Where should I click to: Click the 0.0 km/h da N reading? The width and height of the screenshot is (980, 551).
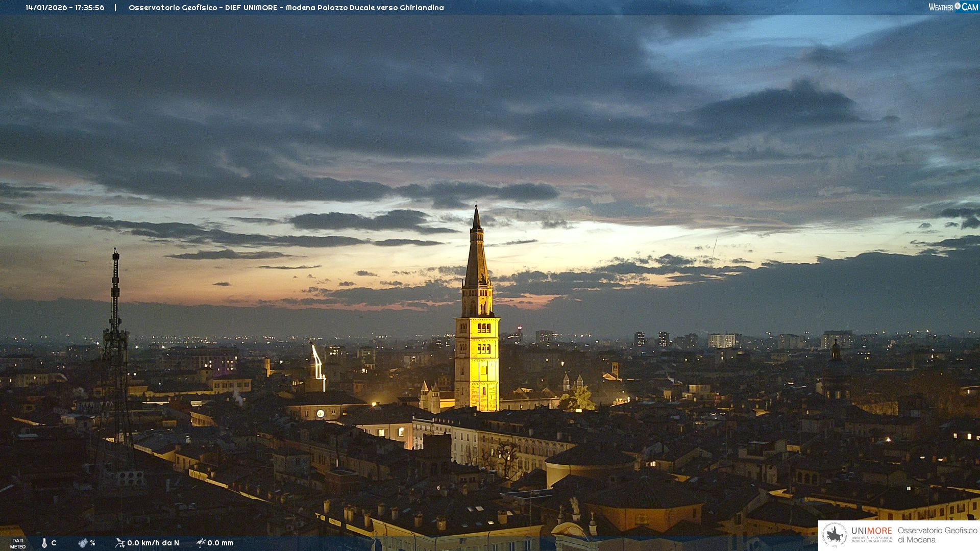(153, 543)
